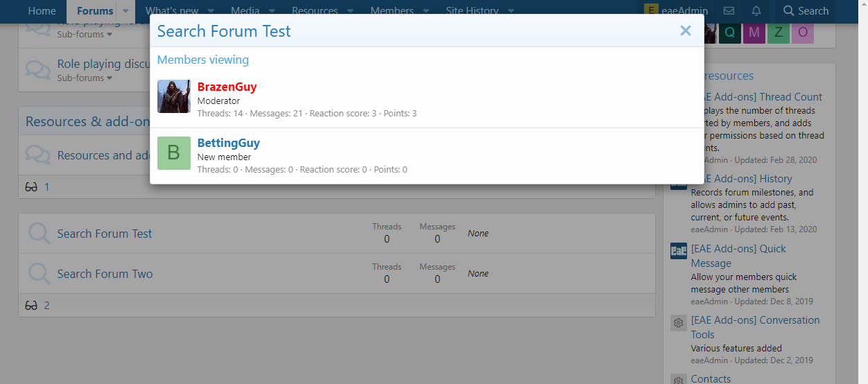Select the Forums navigation tab

(x=95, y=11)
